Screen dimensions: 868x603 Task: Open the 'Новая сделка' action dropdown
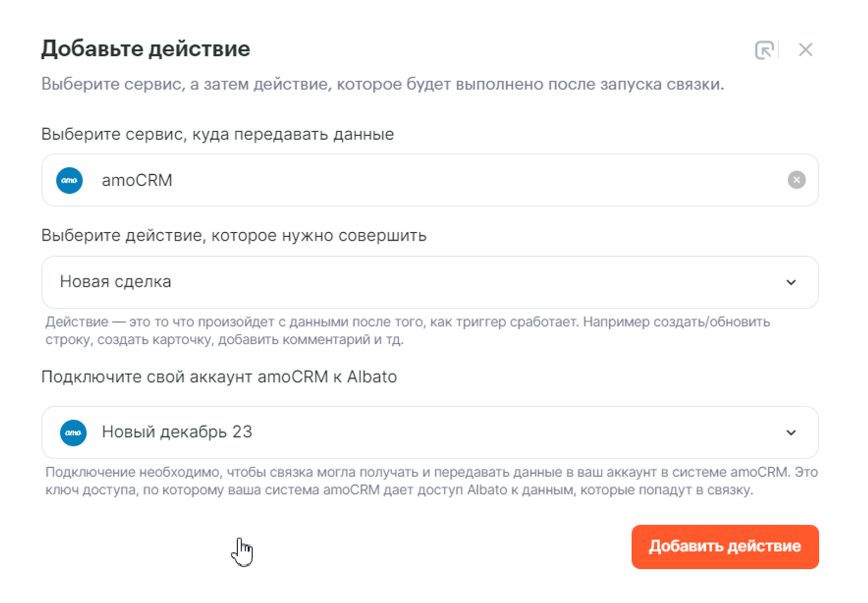click(380, 282)
